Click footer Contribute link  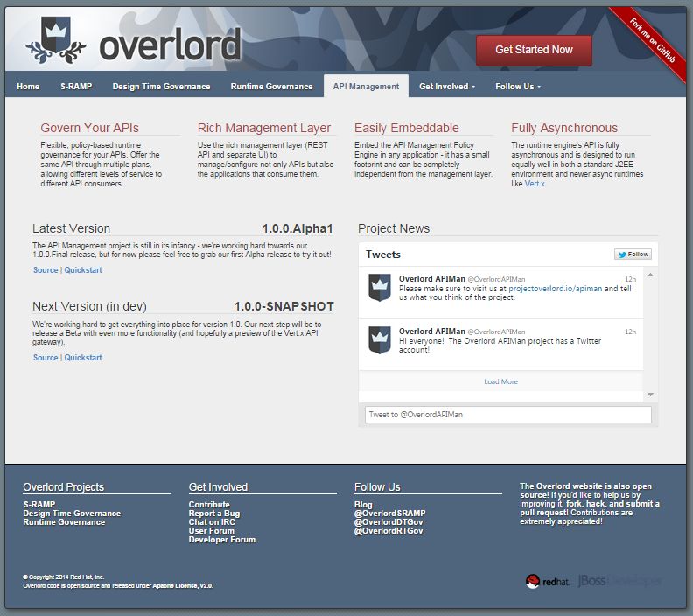209,505
